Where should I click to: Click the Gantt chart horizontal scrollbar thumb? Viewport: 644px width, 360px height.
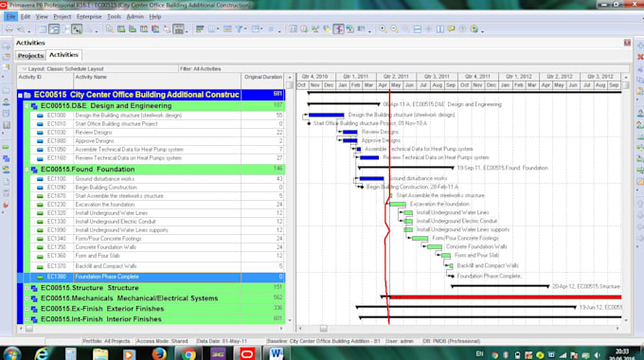(x=324, y=329)
